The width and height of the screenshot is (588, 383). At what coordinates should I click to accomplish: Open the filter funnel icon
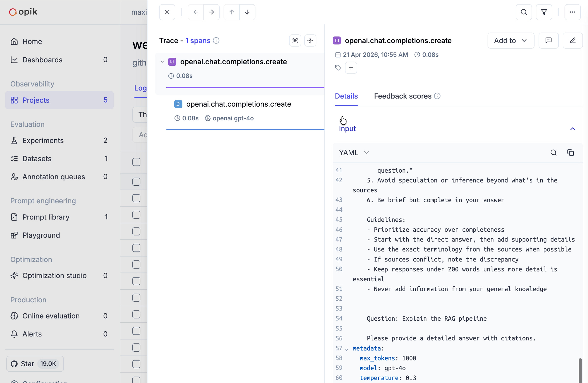pos(544,12)
